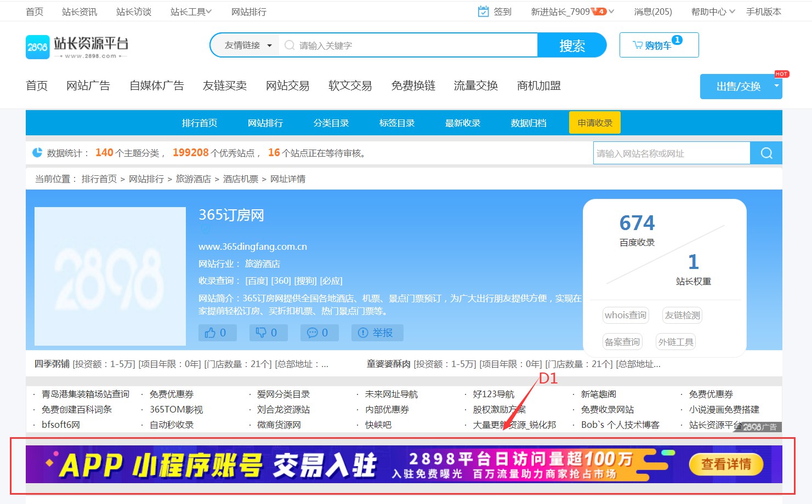This screenshot has width=812, height=504.
Task: Click 旅游酒店 in the breadcrumb
Action: [194, 179]
